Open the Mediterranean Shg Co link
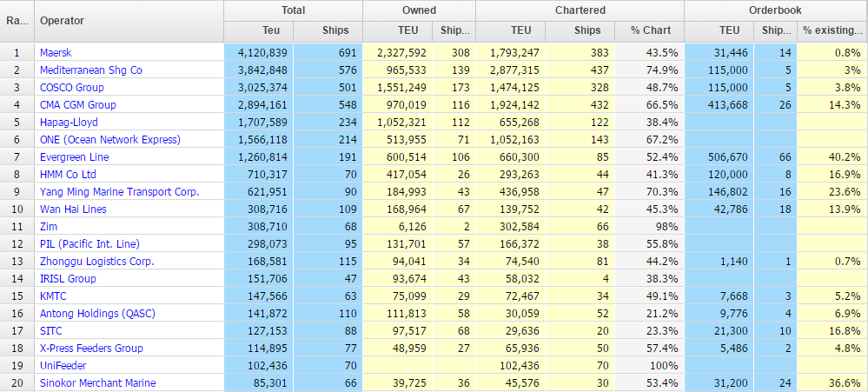This screenshot has height=392, width=868. coord(90,70)
